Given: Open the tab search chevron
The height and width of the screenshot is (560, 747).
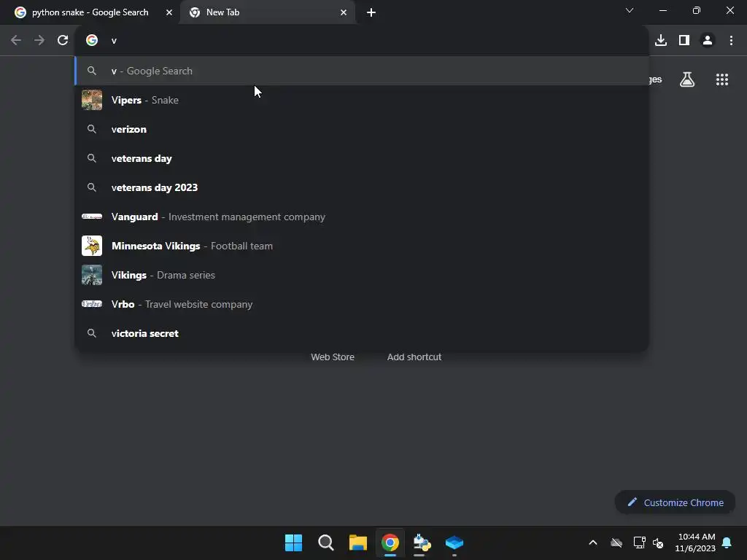Looking at the screenshot, I should click(630, 10).
